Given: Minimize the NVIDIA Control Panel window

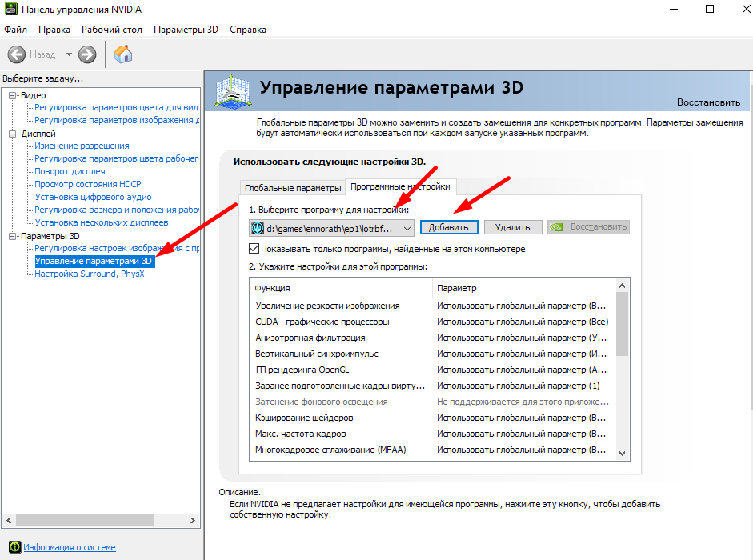Looking at the screenshot, I should pos(674,9).
